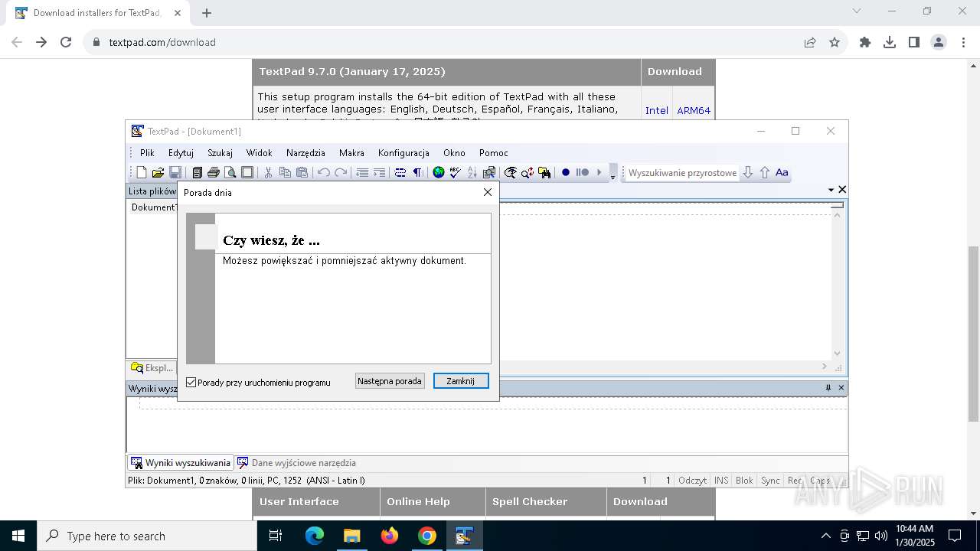
Task: Open Microsoft Edge from the taskbar
Action: [315, 536]
